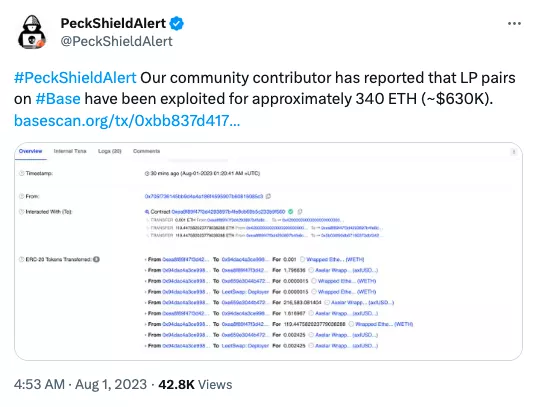
Task: Click the first LeetSwap: Deployer link
Action: pyautogui.click(x=245, y=292)
